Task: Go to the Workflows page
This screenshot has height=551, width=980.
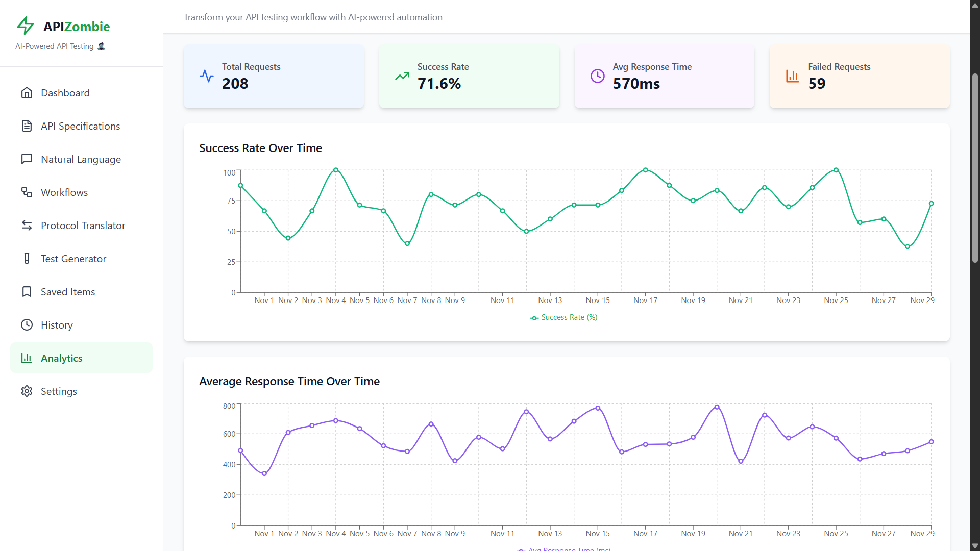Action: (64, 192)
